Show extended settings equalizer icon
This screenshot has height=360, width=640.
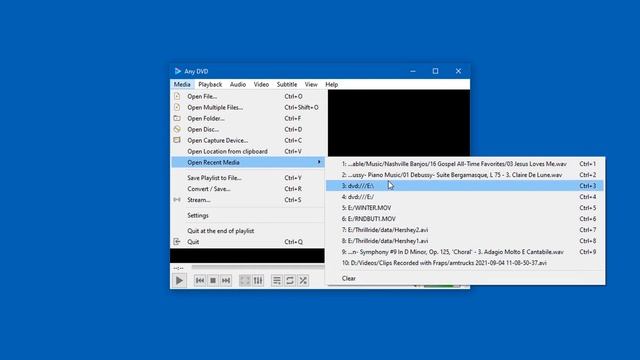[258, 280]
